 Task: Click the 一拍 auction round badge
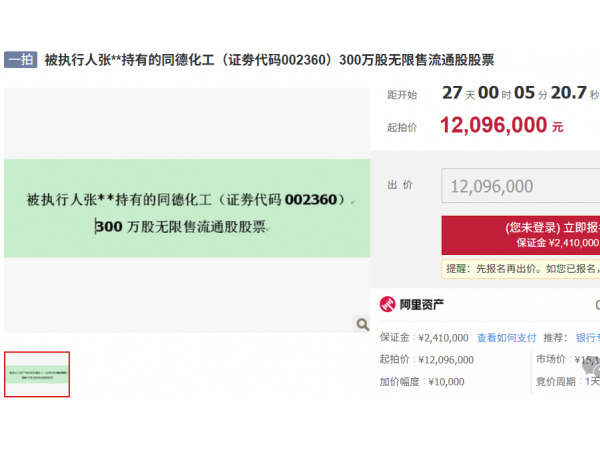(x=21, y=60)
